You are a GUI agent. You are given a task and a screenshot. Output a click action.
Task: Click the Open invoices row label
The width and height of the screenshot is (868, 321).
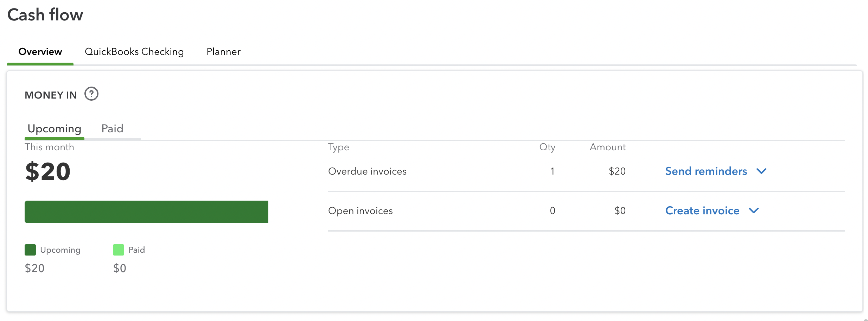[x=360, y=211]
